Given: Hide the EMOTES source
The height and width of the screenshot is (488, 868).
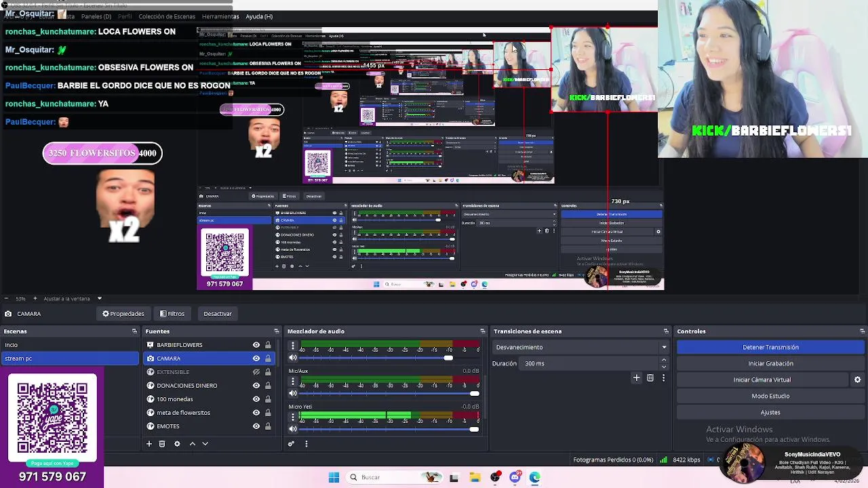Looking at the screenshot, I should (x=256, y=426).
